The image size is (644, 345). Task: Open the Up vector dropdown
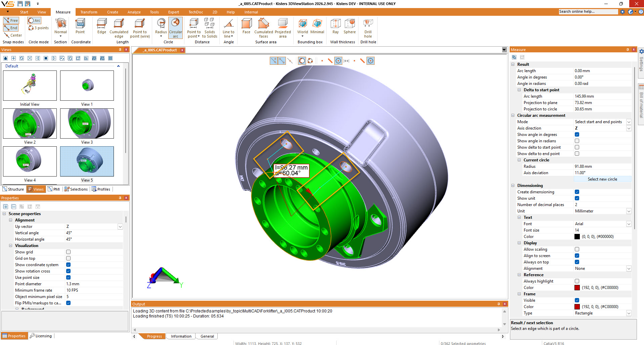coord(120,227)
